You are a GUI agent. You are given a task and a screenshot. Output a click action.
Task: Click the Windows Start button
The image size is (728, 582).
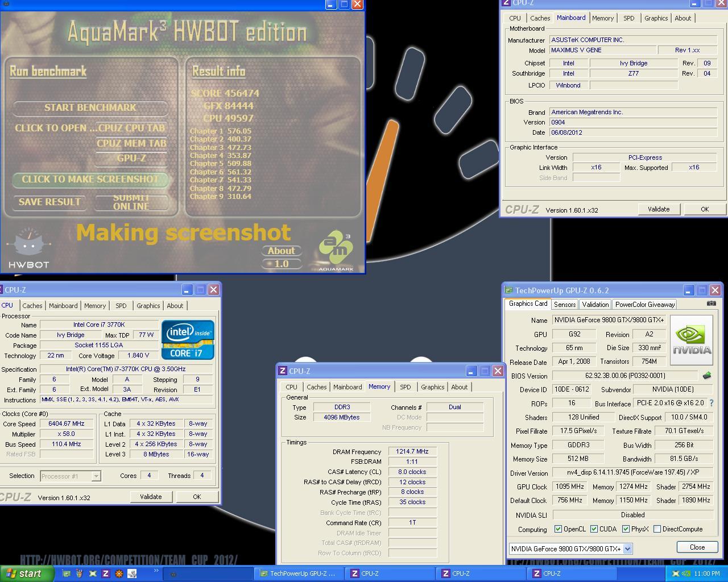(x=27, y=573)
